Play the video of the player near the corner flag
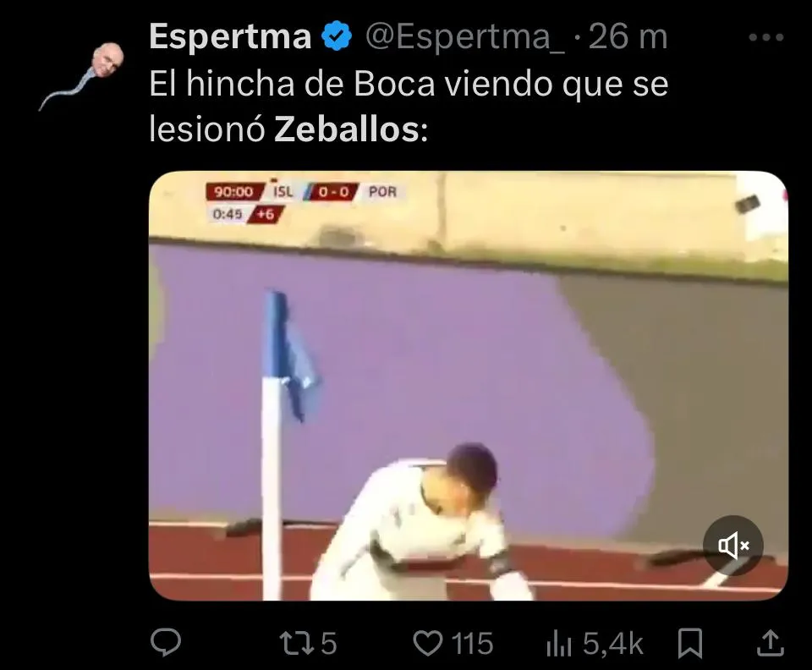812x670 pixels. (468, 386)
